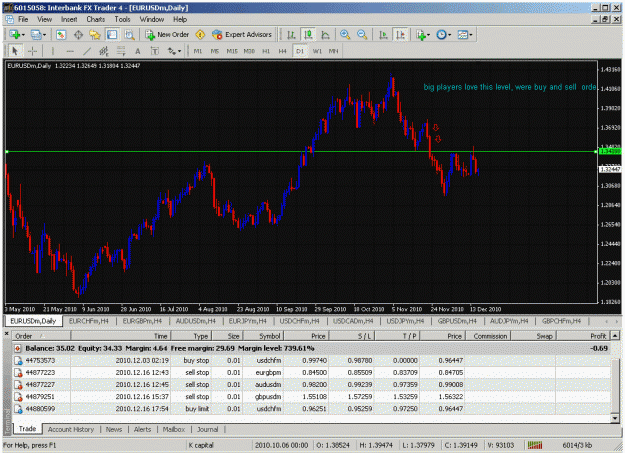Viewport: 625px width, 453px height.
Task: Open the Navigator folder-star icon
Action: pyautogui.click(x=95, y=35)
